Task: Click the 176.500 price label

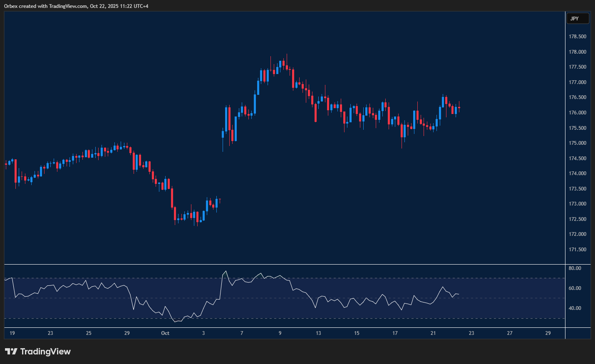Action: pos(577,97)
